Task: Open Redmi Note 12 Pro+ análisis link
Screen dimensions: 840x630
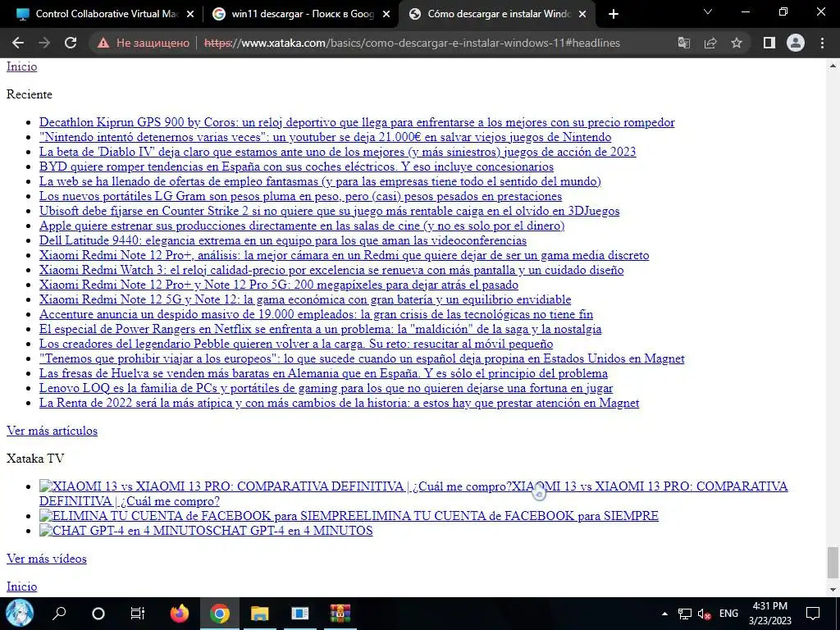Action: 344,255
